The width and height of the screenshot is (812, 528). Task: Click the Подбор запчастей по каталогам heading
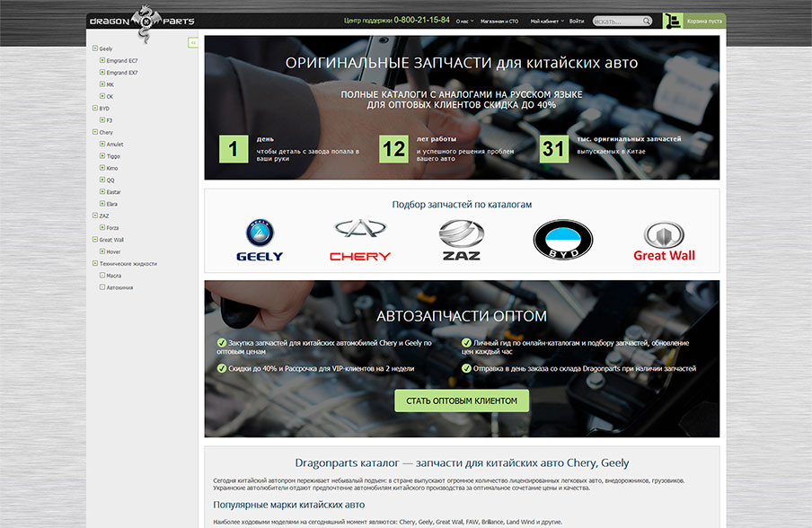tap(462, 205)
